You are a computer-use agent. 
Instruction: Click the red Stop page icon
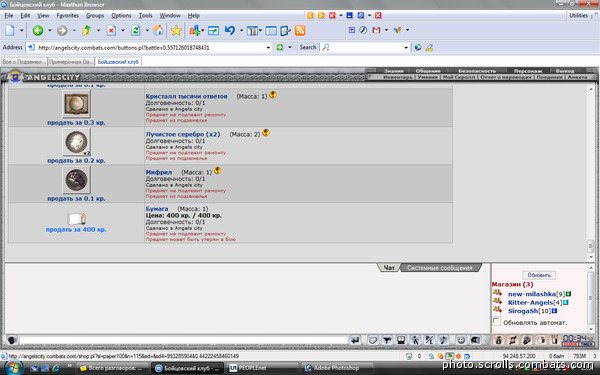[111, 30]
